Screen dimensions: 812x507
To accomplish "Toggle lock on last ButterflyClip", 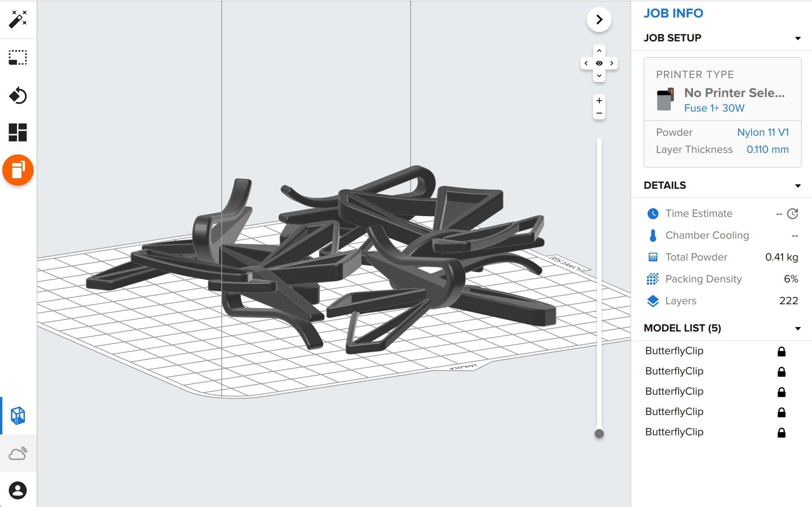I will [x=781, y=433].
